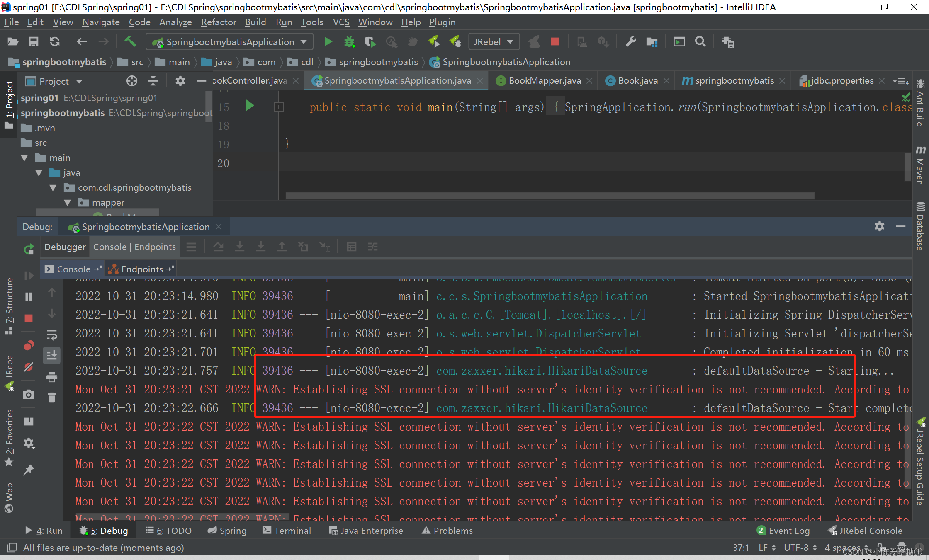Viewport: 929px width, 560px height.
Task: Toggle Mute Breakpoints icon
Action: tap(29, 367)
